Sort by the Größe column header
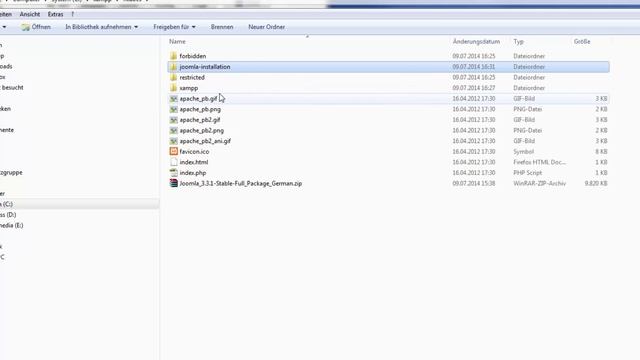The height and width of the screenshot is (360, 640). click(x=582, y=42)
